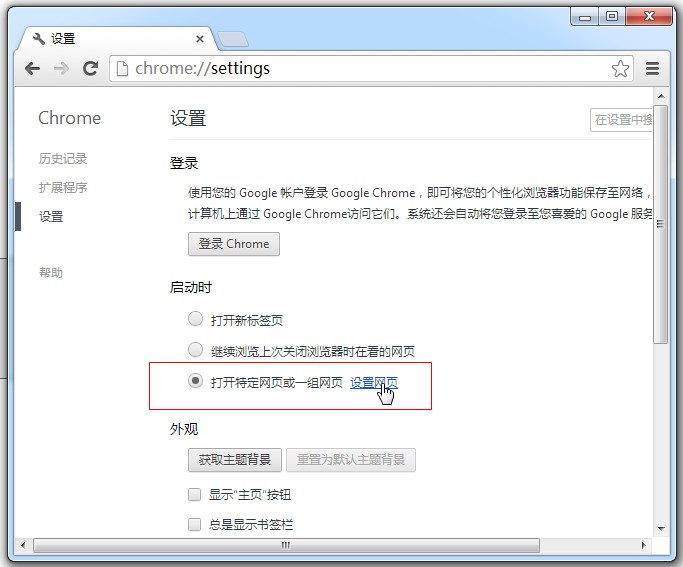Click the horizontal scrollbar left arrow
This screenshot has height=567, width=683.
click(x=23, y=545)
